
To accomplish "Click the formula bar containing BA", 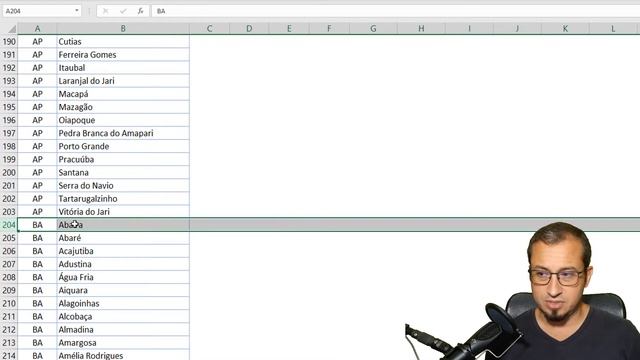I will tap(396, 11).
